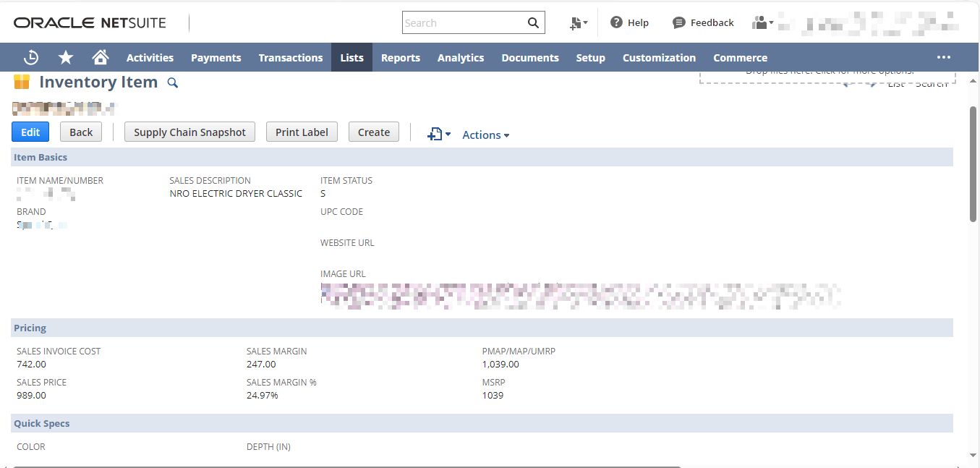The image size is (980, 468).
Task: Open the Commerce menu
Action: (x=741, y=58)
